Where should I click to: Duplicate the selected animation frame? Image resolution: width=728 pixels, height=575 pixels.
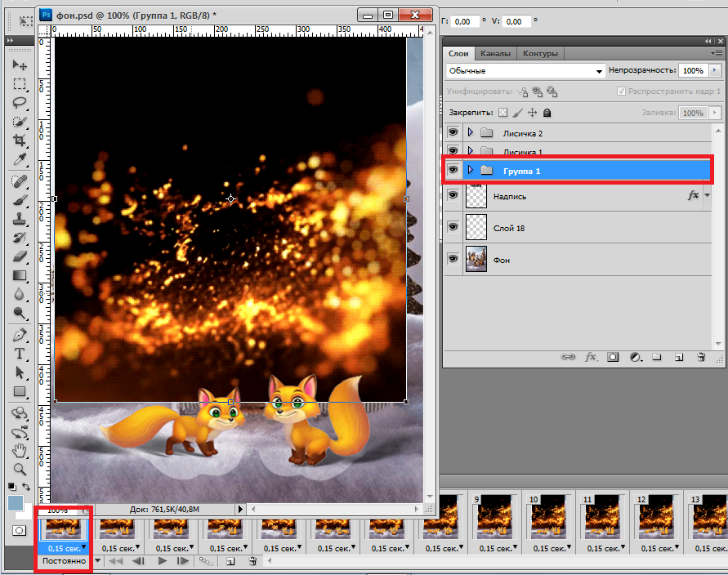(x=230, y=562)
